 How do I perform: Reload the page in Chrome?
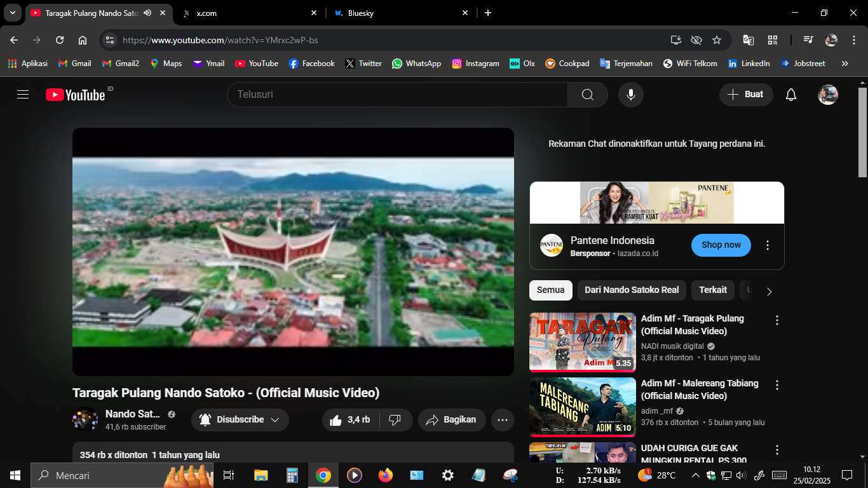60,40
